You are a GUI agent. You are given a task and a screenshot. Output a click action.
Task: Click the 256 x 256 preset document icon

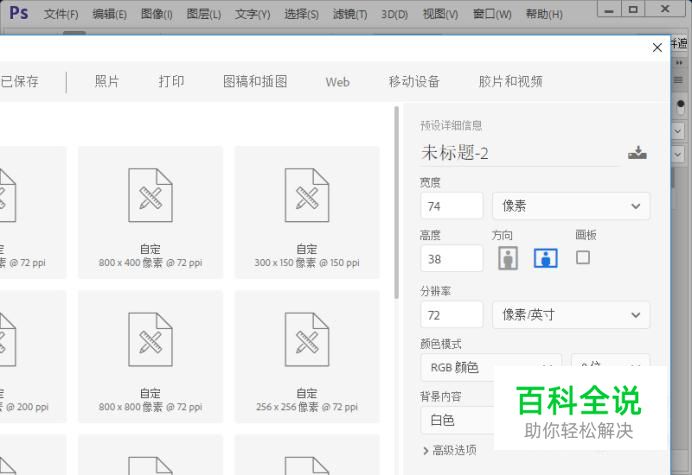point(307,339)
